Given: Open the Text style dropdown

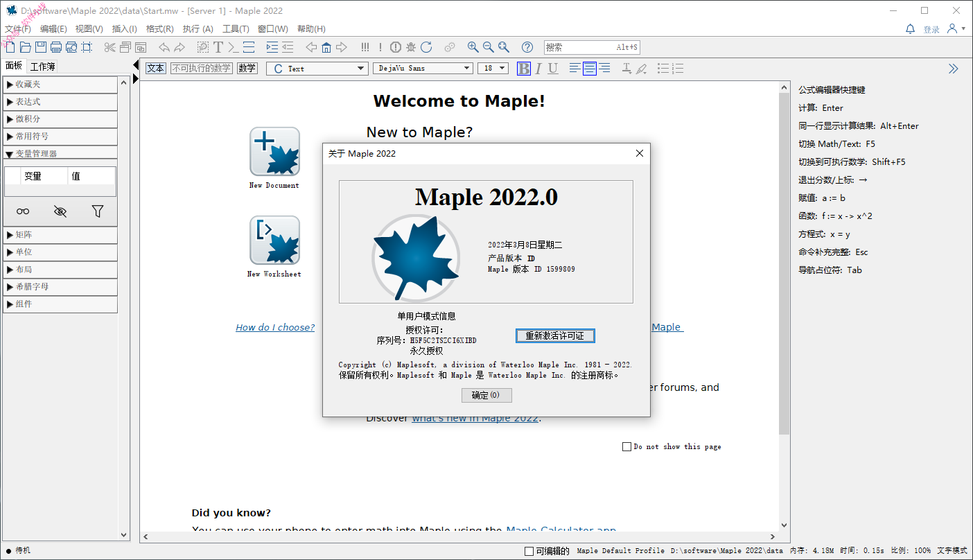Looking at the screenshot, I should [x=317, y=68].
